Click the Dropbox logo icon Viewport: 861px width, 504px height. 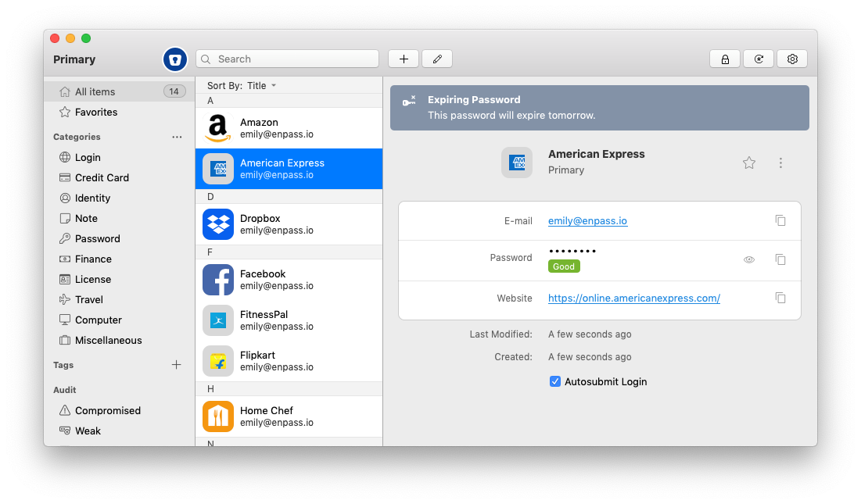(218, 224)
